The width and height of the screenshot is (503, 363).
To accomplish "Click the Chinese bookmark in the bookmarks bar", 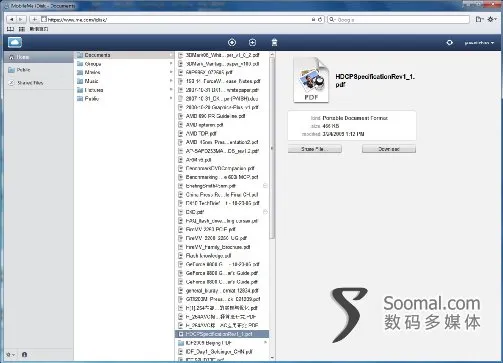I will coord(39,29).
